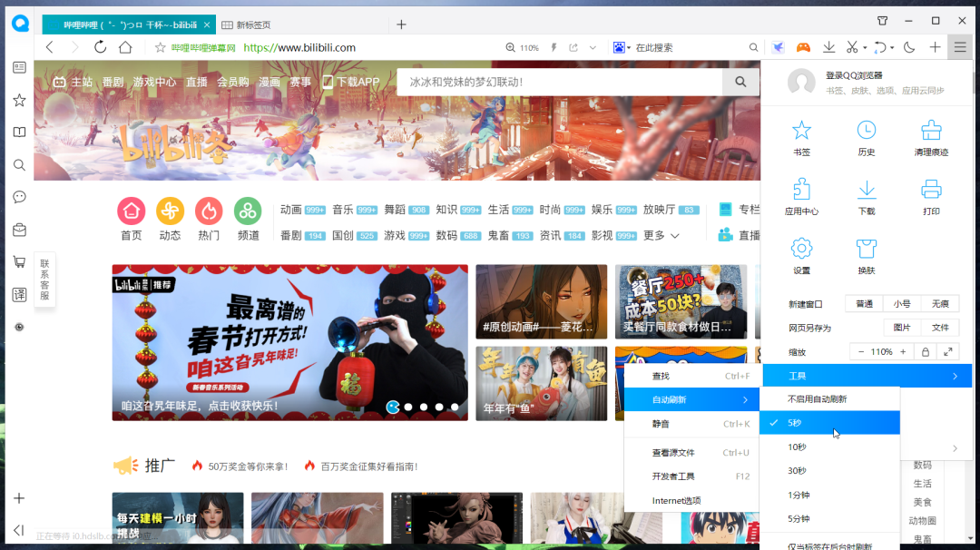Open new 普通 window button
The width and height of the screenshot is (980, 550).
865,304
